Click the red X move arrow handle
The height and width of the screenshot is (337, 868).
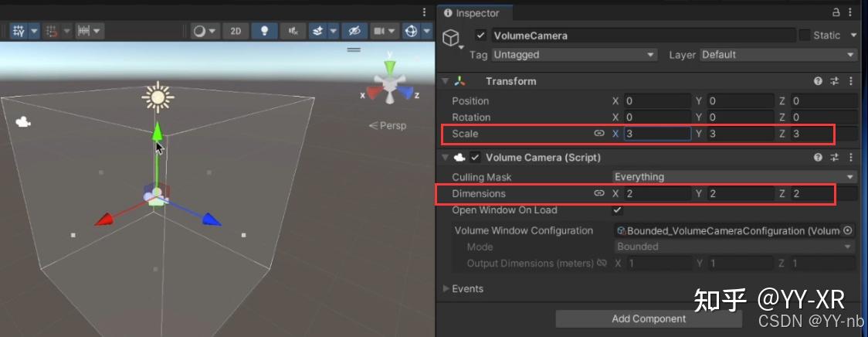tap(104, 220)
